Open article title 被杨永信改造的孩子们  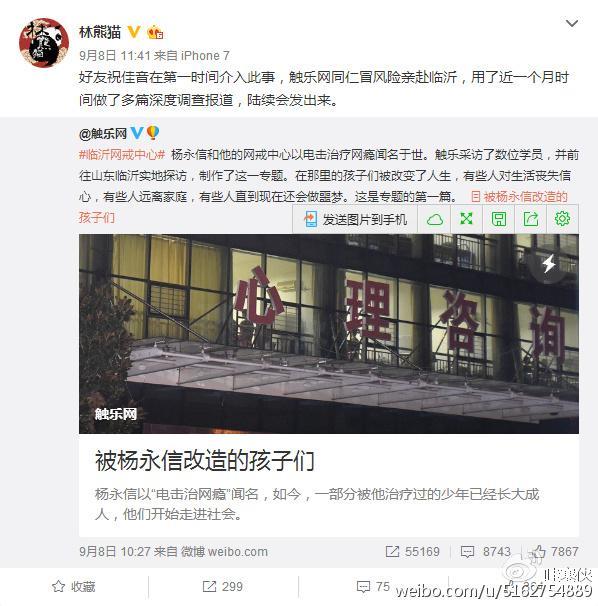point(204,461)
